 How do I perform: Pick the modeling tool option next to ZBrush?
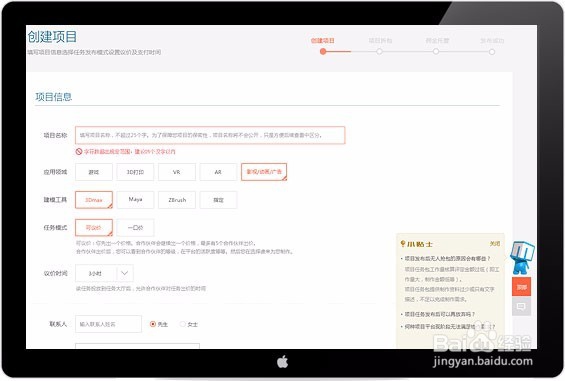point(218,200)
